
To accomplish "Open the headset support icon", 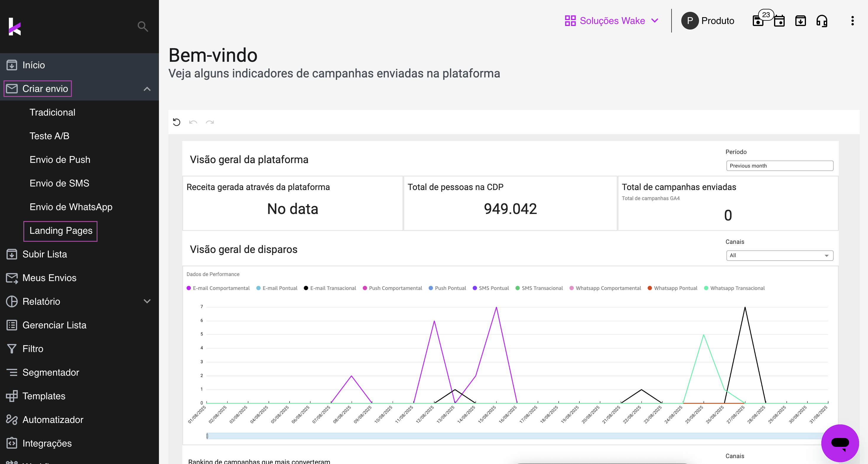I will coord(822,21).
